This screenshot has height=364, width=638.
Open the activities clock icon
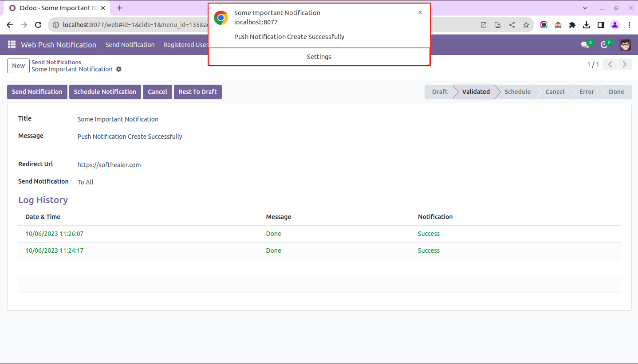click(604, 45)
